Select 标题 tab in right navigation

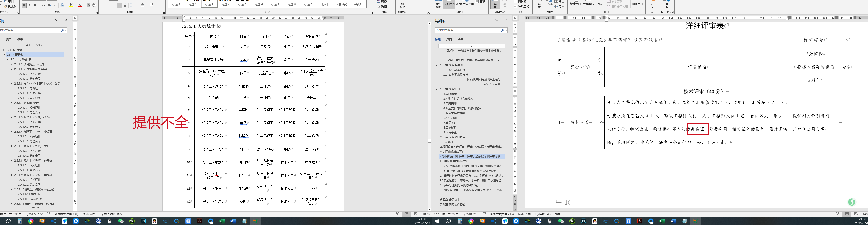[x=438, y=39]
